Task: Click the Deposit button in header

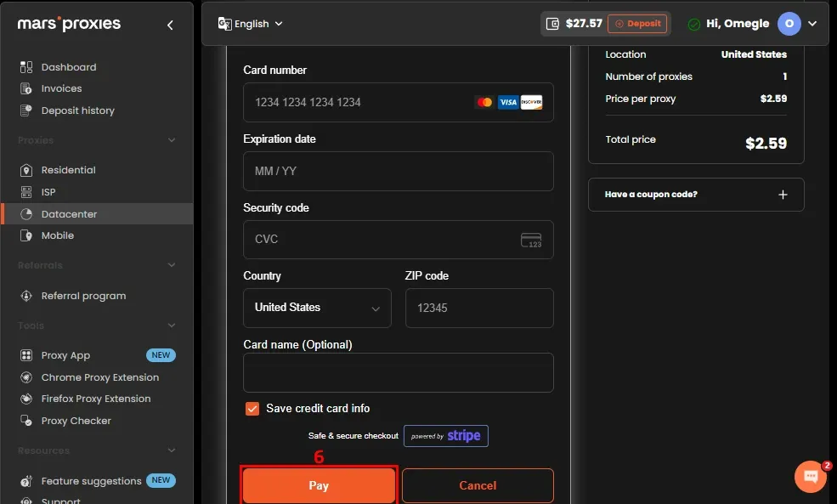Action: tap(637, 24)
